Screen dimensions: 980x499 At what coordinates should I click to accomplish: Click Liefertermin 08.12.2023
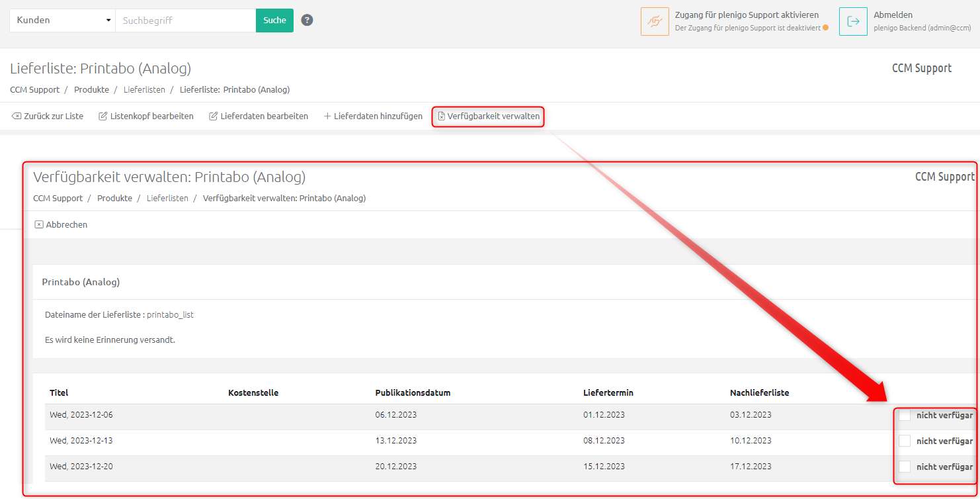click(x=604, y=441)
